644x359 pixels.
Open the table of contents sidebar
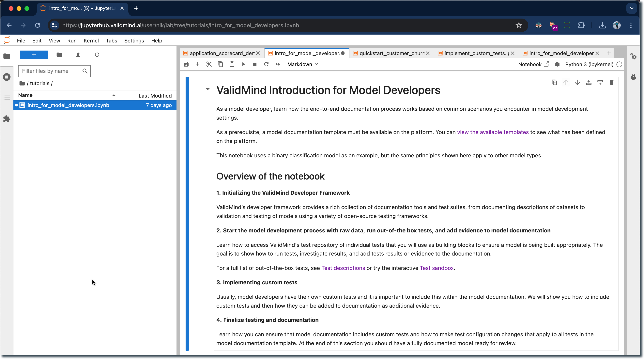pyautogui.click(x=7, y=98)
